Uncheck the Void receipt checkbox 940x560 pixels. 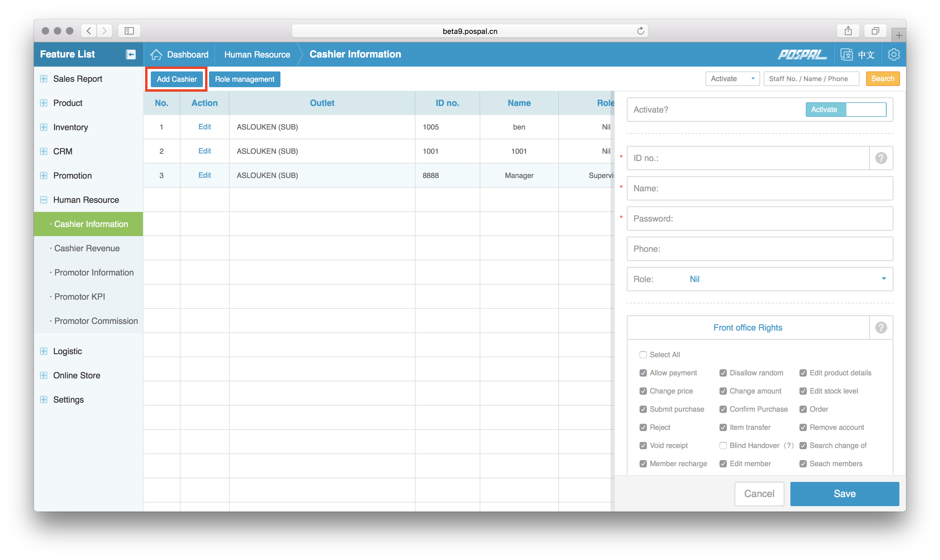tap(643, 446)
